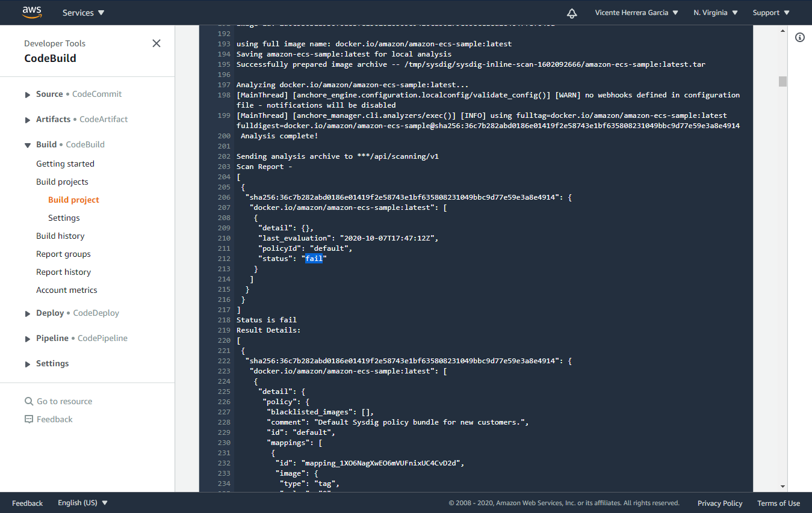Image resolution: width=812 pixels, height=513 pixels.
Task: Open the N. Virginia region selector
Action: tap(715, 13)
